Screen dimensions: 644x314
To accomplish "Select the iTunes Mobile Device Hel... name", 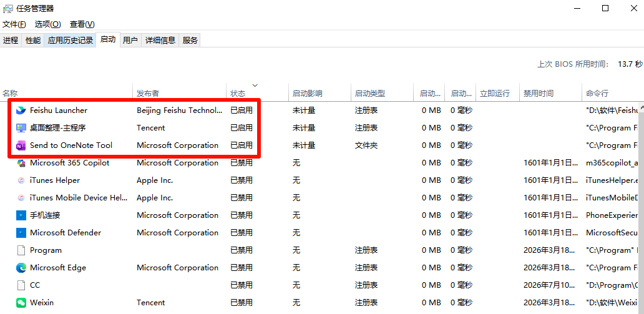I will pos(80,198).
